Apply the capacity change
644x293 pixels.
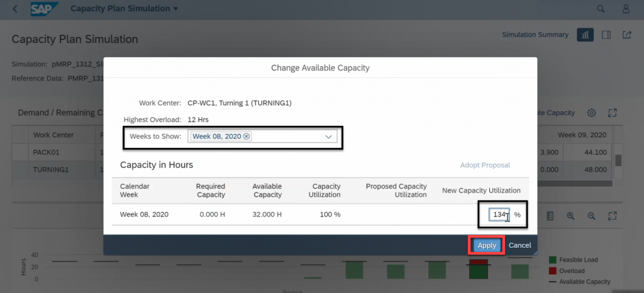(x=487, y=245)
